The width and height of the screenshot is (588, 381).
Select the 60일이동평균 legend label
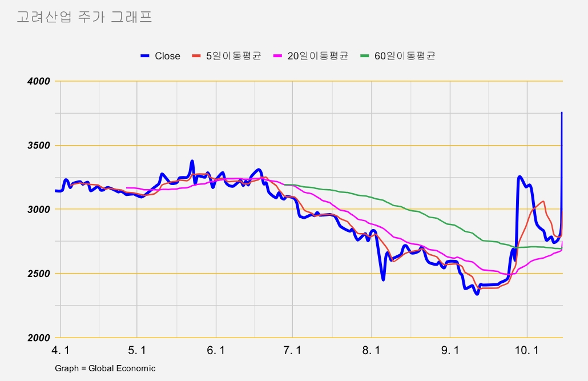[405, 56]
